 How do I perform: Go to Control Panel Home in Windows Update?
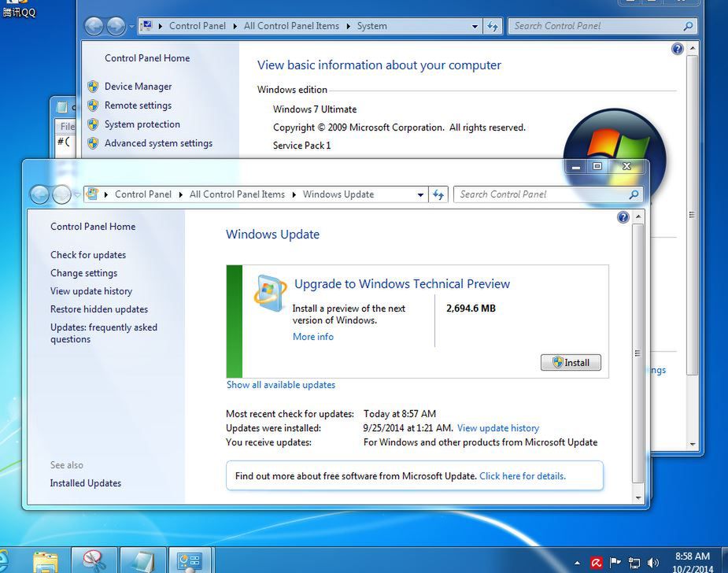coord(93,227)
